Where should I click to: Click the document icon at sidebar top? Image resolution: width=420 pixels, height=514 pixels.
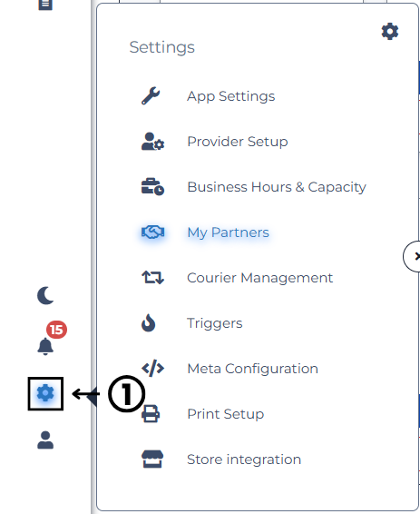(x=45, y=5)
